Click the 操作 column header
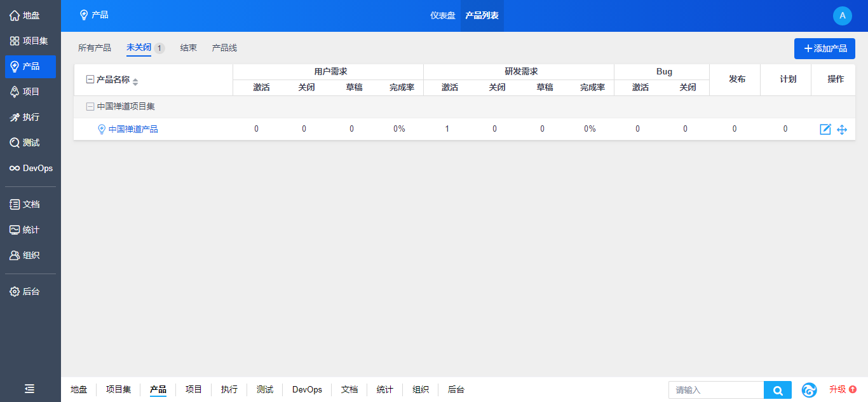The width and height of the screenshot is (868, 402). click(x=836, y=79)
